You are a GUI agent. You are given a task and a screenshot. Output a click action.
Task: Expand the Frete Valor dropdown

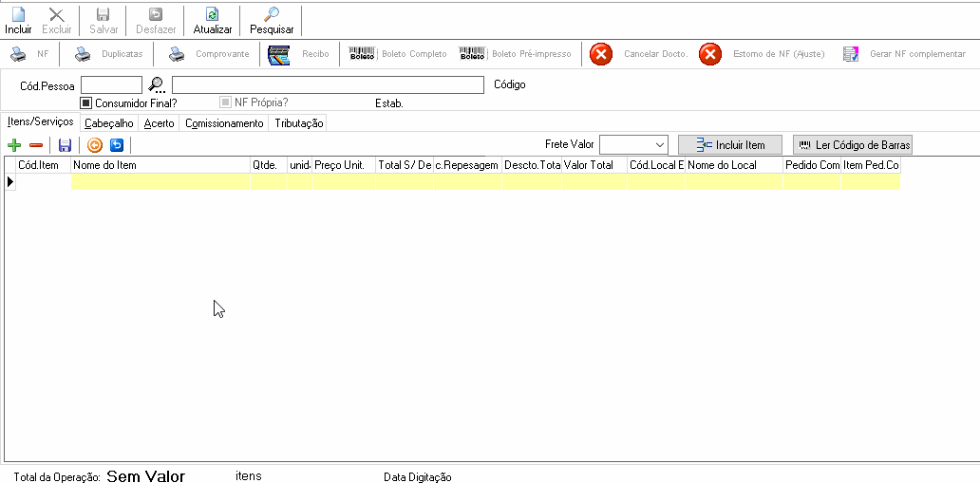(660, 144)
